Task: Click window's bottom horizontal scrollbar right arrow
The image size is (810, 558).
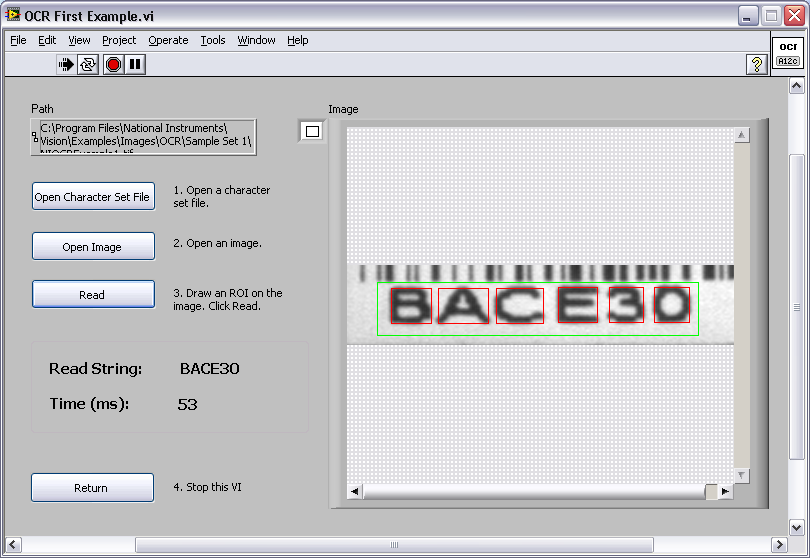Action: pyautogui.click(x=779, y=545)
